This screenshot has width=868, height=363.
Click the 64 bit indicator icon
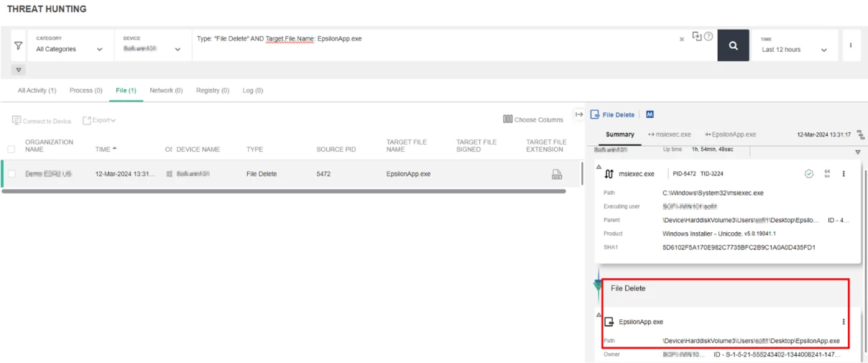827,173
